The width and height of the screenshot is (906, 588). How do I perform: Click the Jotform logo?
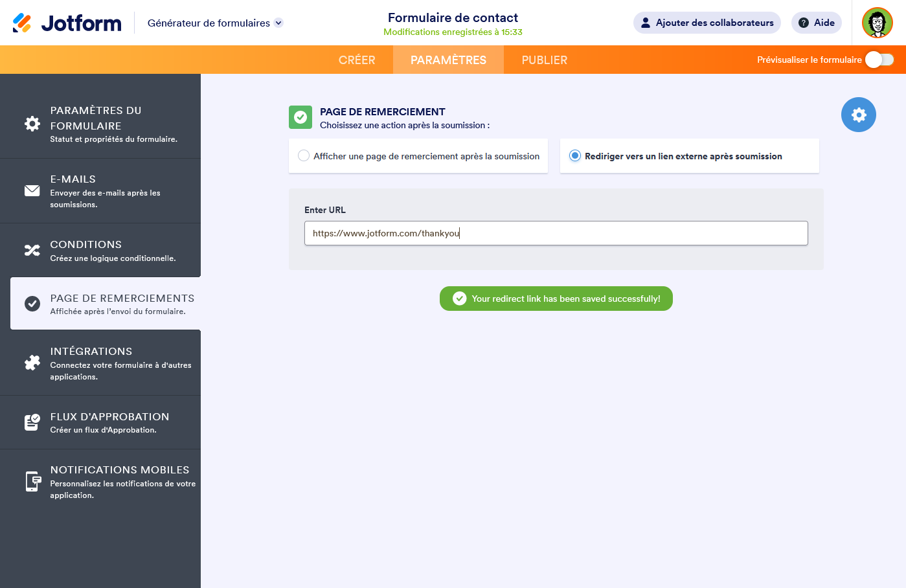pyautogui.click(x=67, y=23)
